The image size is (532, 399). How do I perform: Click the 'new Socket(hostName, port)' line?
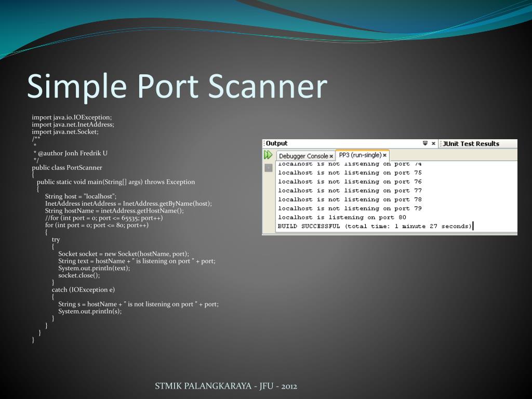click(x=124, y=254)
